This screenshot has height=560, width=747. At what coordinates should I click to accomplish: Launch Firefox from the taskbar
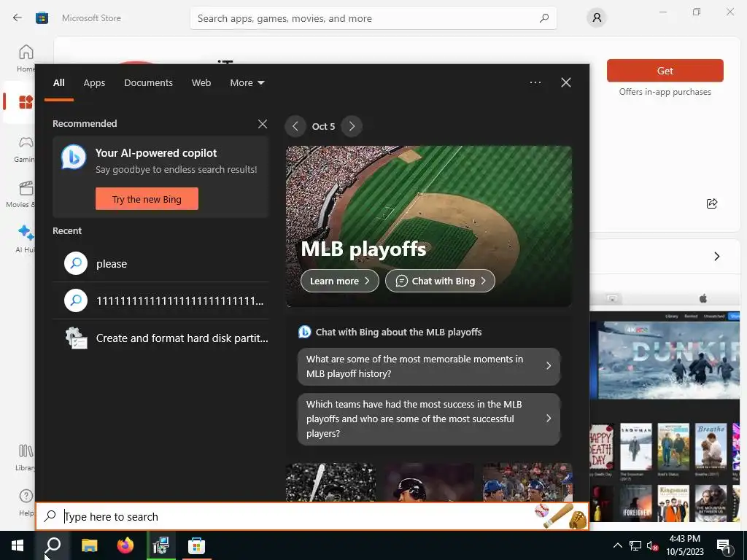click(125, 545)
